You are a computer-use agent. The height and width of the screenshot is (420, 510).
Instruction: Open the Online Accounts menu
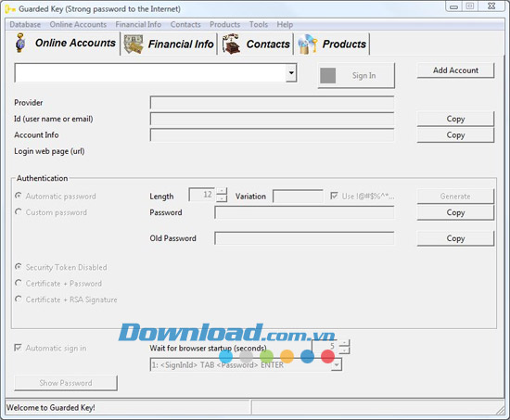pyautogui.click(x=78, y=24)
